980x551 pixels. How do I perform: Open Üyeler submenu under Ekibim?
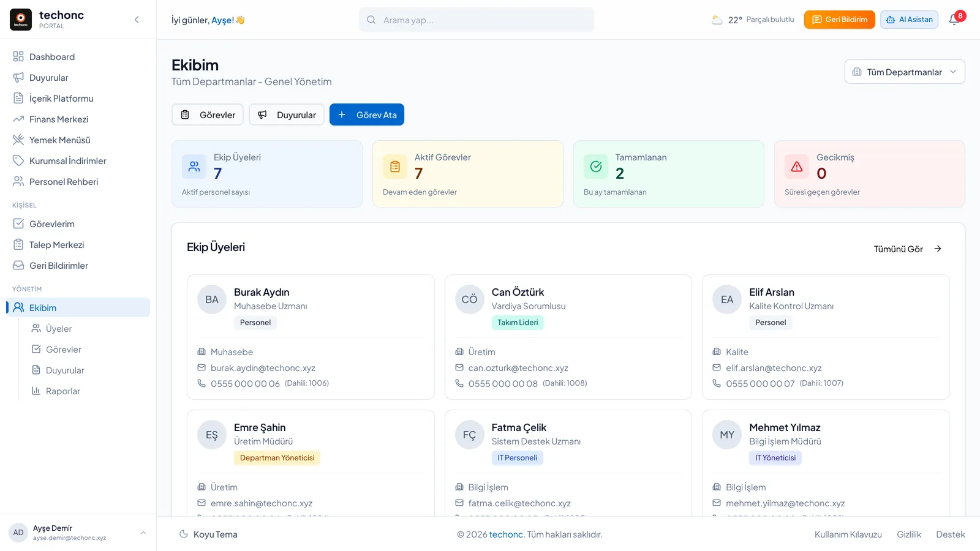click(88, 329)
